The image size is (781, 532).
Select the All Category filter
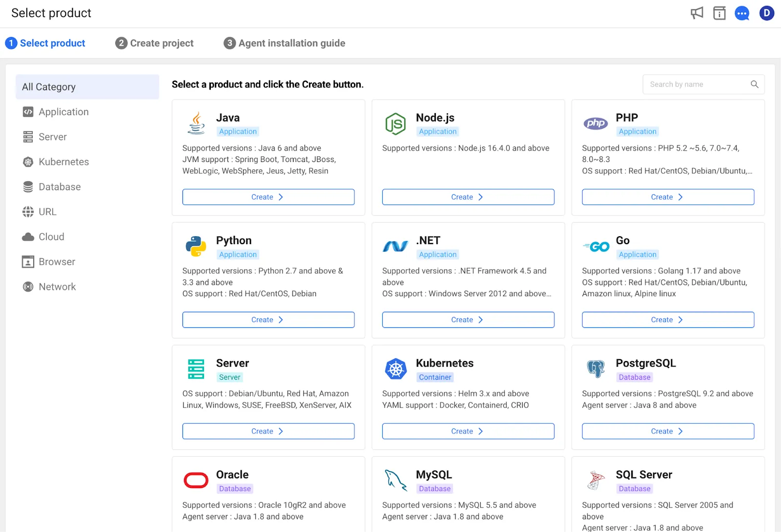[x=87, y=87]
